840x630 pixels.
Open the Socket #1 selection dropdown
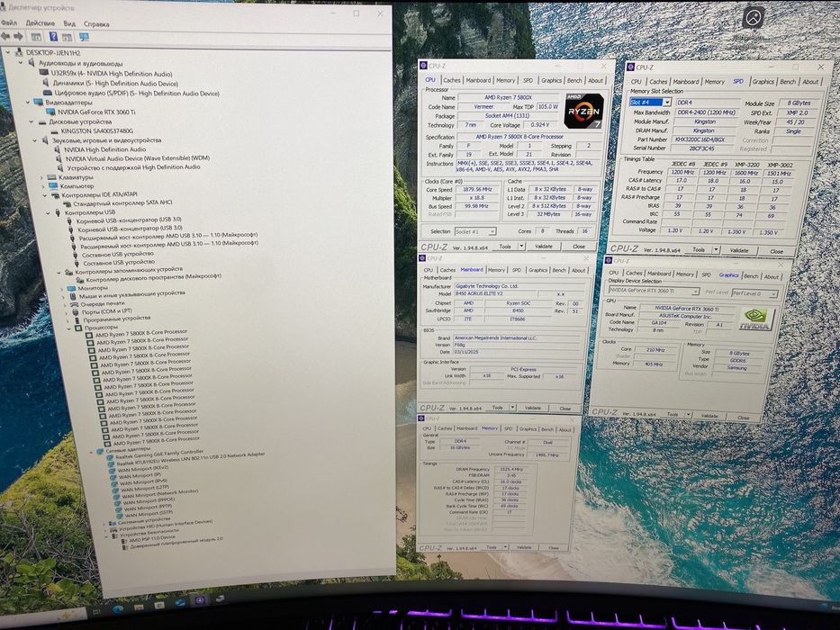492,231
